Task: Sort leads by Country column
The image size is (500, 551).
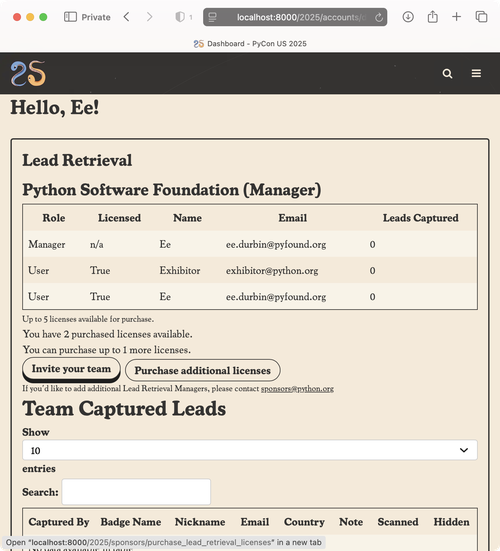Action: (304, 522)
